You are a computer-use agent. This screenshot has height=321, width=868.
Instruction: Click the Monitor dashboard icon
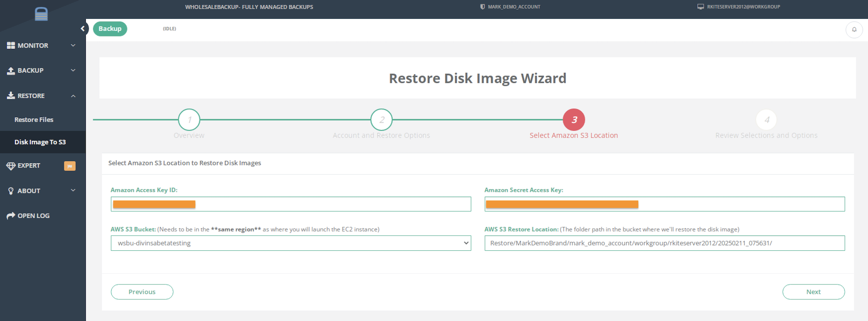click(11, 46)
